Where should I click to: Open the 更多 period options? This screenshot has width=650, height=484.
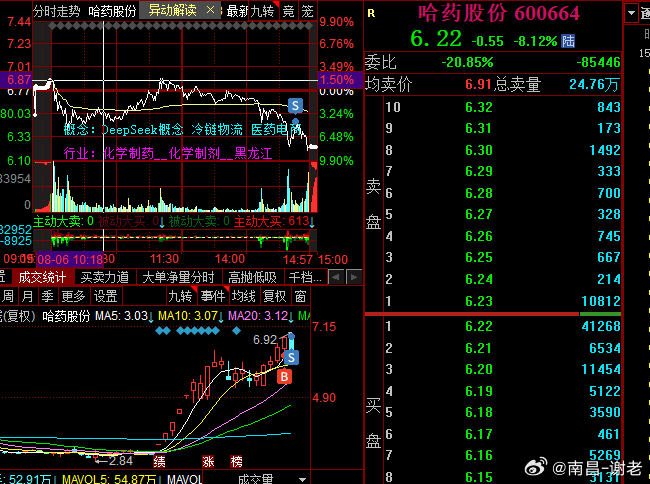73,296
